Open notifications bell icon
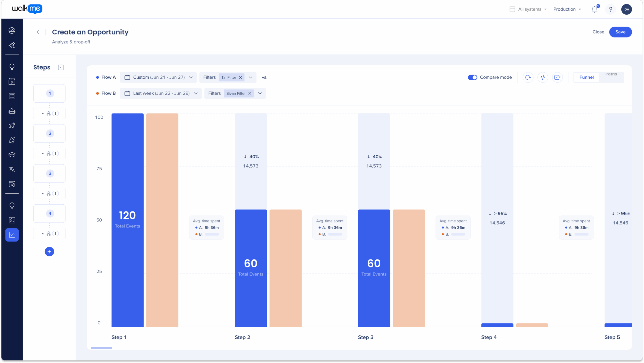The image size is (644, 363). point(594,9)
